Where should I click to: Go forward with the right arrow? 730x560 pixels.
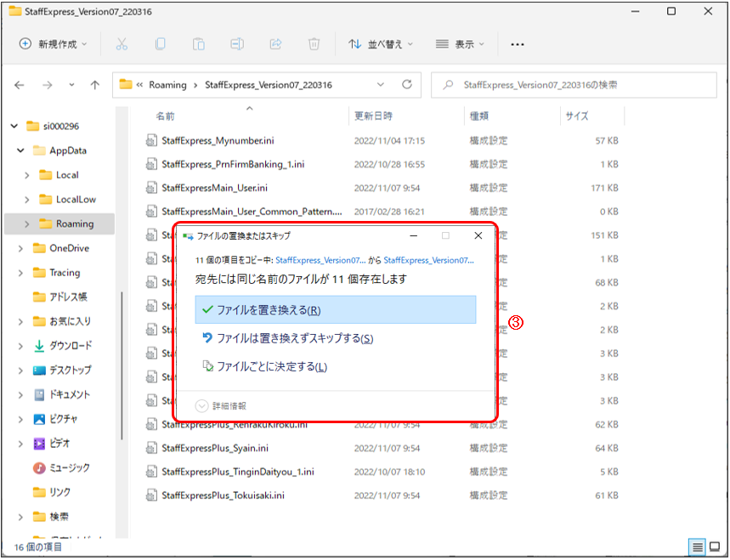click(x=47, y=85)
